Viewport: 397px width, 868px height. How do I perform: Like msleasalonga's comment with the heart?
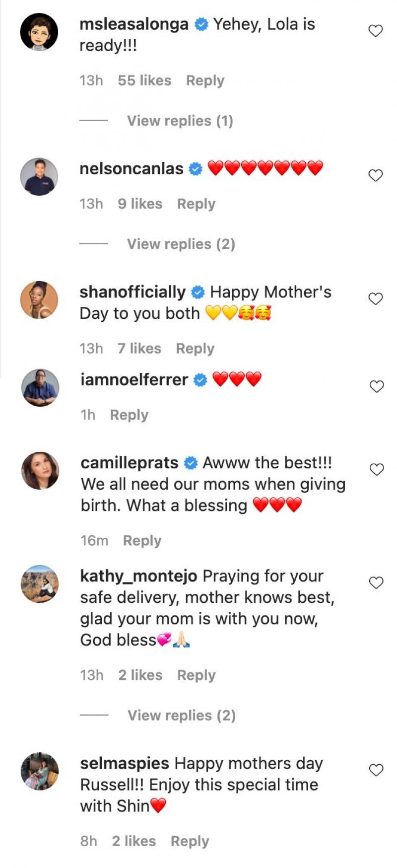click(376, 31)
